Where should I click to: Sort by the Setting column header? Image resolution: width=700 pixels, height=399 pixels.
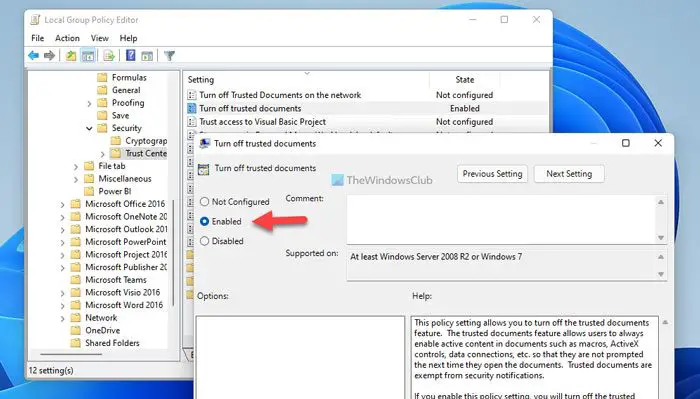point(307,79)
